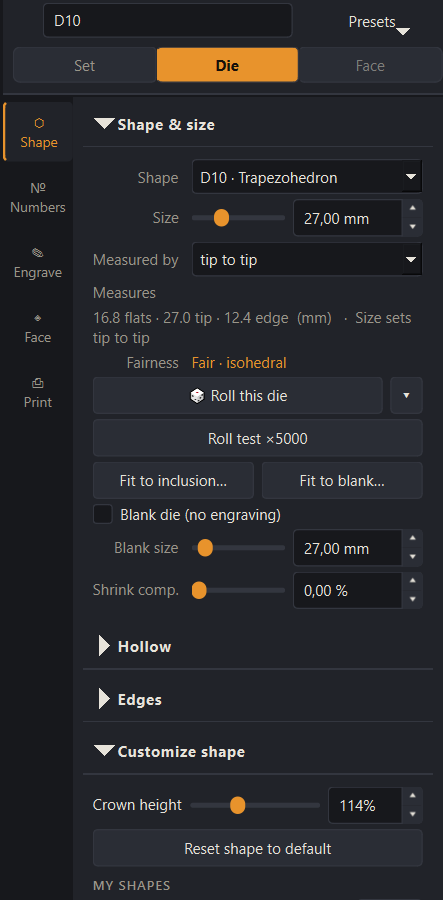Enable Blank die (no engraving) checkbox

point(103,515)
